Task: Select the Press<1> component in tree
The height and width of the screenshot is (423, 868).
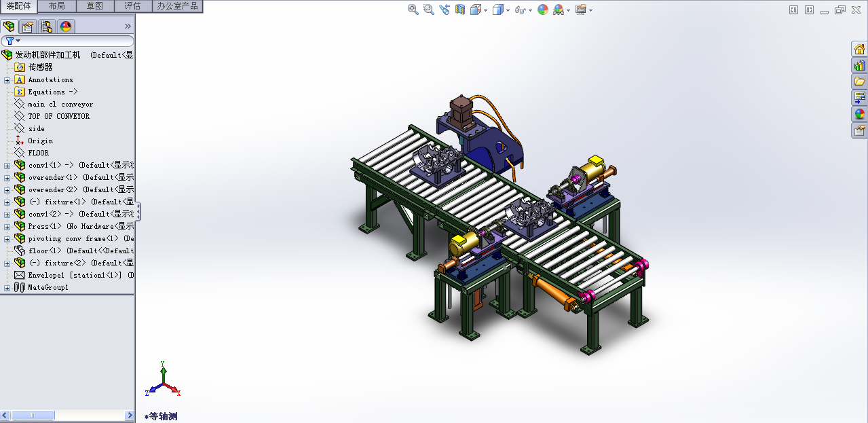Action: tap(45, 226)
